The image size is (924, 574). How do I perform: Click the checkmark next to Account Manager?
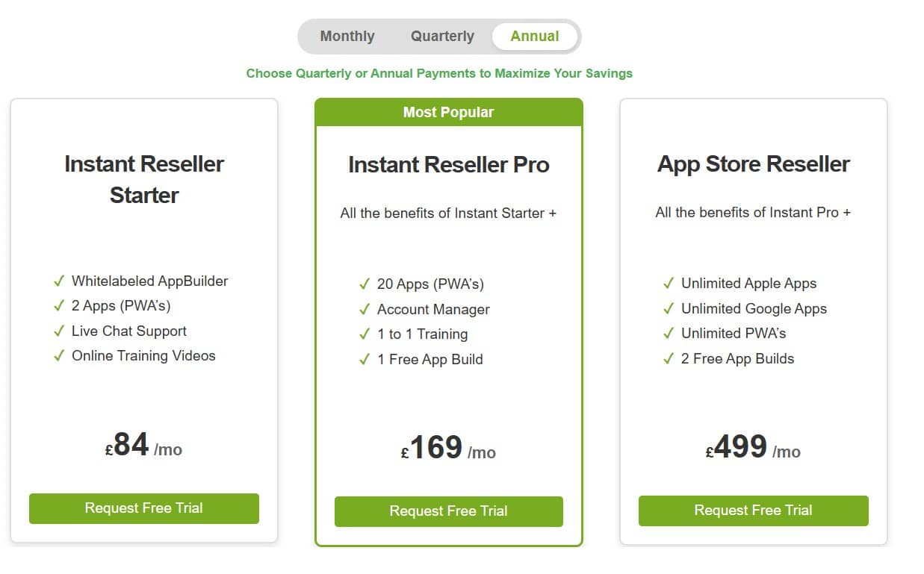[x=365, y=309]
